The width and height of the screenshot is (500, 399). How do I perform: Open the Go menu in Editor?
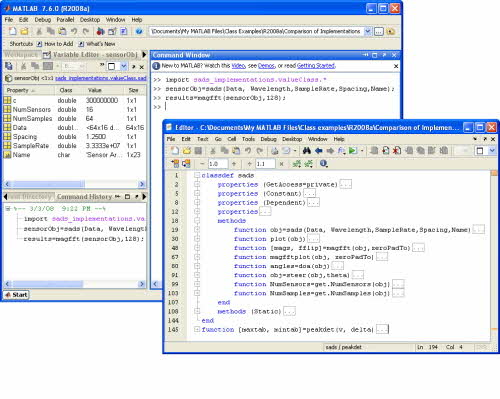click(x=218, y=139)
